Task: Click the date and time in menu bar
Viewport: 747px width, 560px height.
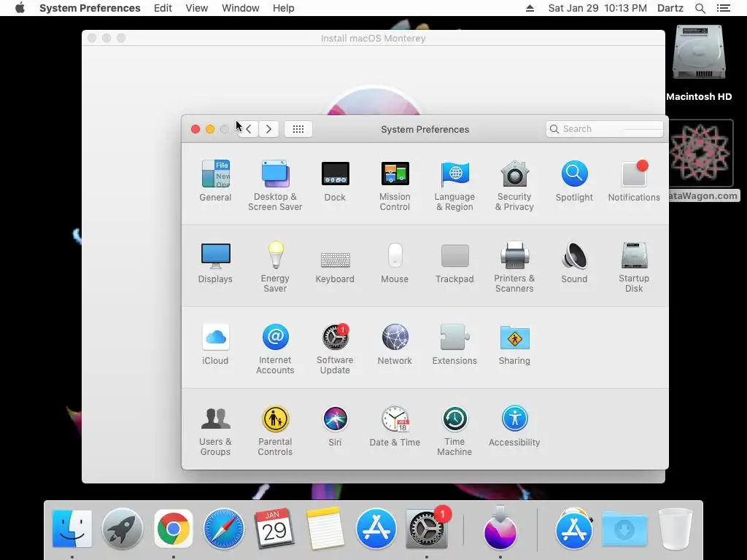Action: coord(597,8)
